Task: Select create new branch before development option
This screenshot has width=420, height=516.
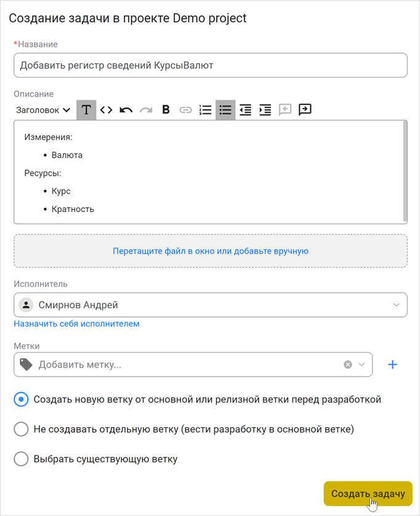Action: 22,399
